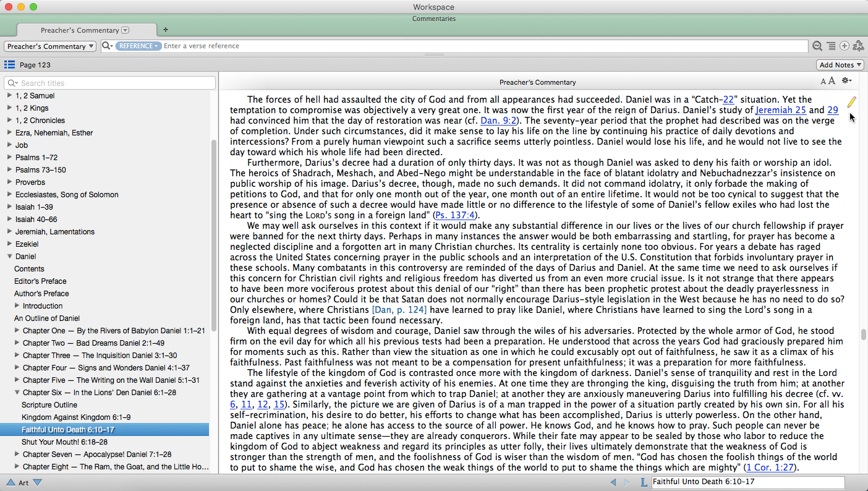Viewport: 868px width, 491px height.
Task: Open the Preacher's Commentary module dropdown
Action: click(50, 46)
